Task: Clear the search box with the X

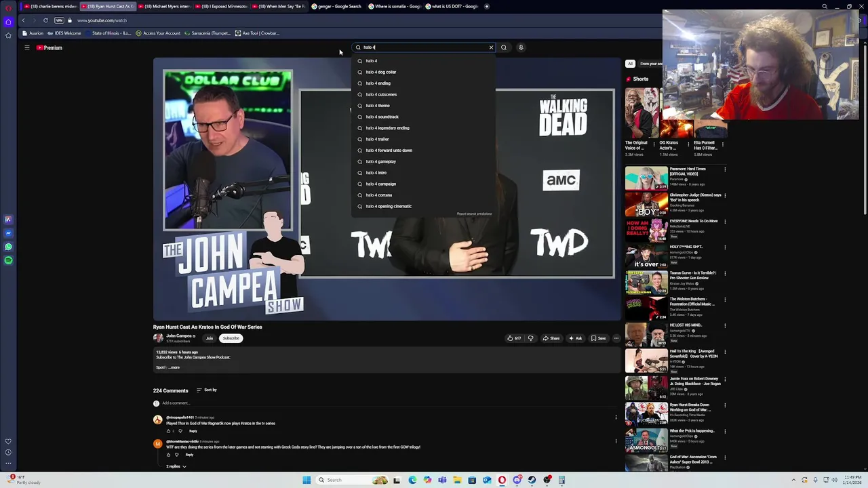Action: 491,47
